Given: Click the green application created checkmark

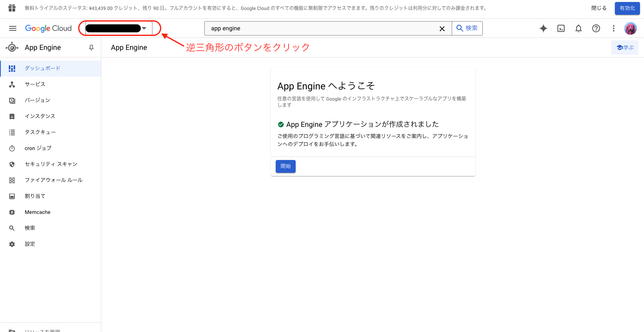Looking at the screenshot, I should (x=281, y=124).
